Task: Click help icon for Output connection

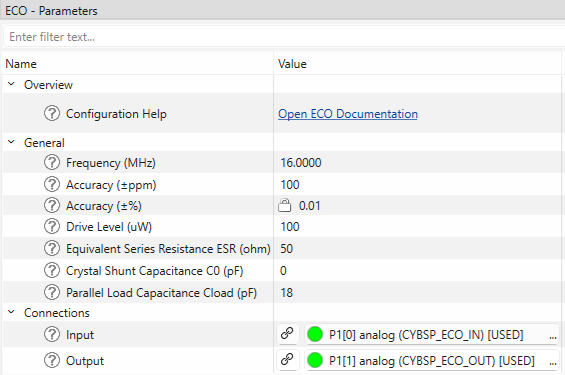Action: (52, 360)
